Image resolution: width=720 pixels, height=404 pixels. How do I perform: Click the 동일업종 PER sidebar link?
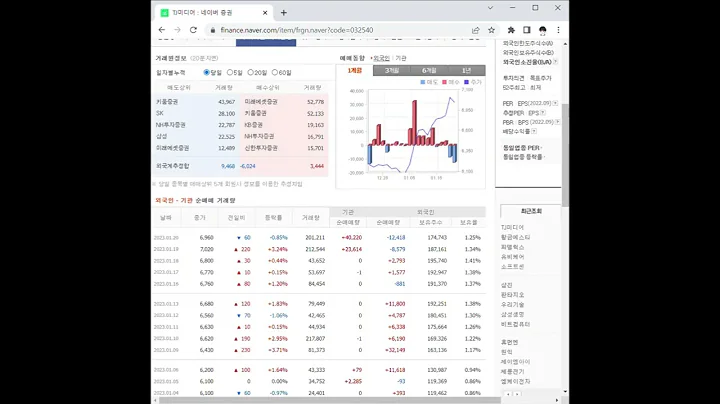(521, 148)
